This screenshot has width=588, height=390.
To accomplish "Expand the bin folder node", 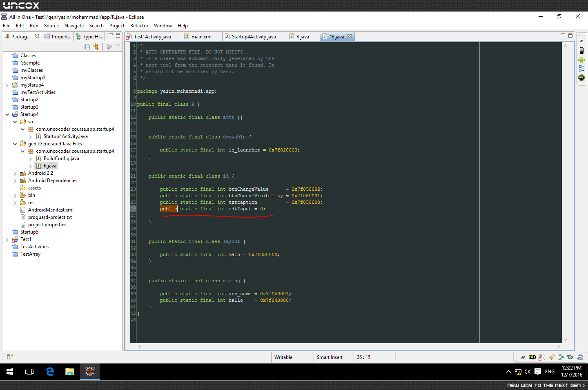I will click(15, 196).
